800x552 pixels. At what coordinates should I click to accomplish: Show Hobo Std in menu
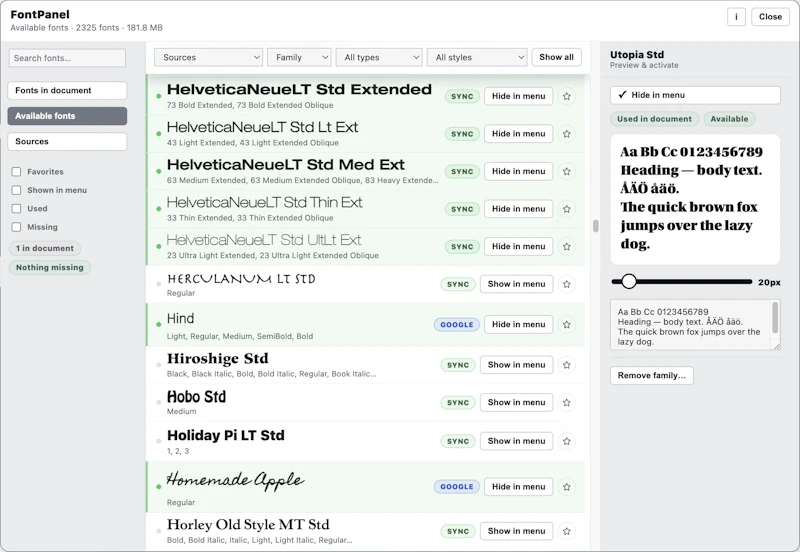516,402
